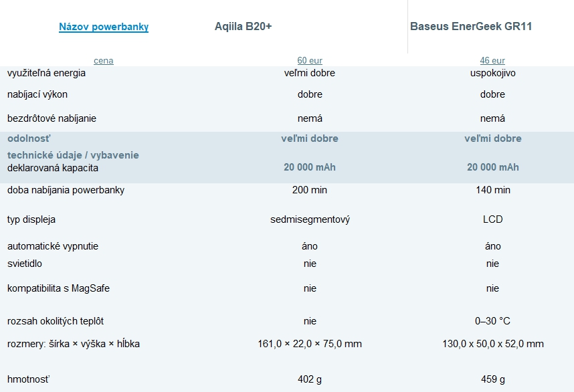Select the 0–30 °C temperature value
The width and height of the screenshot is (574, 392).
pyautogui.click(x=492, y=321)
